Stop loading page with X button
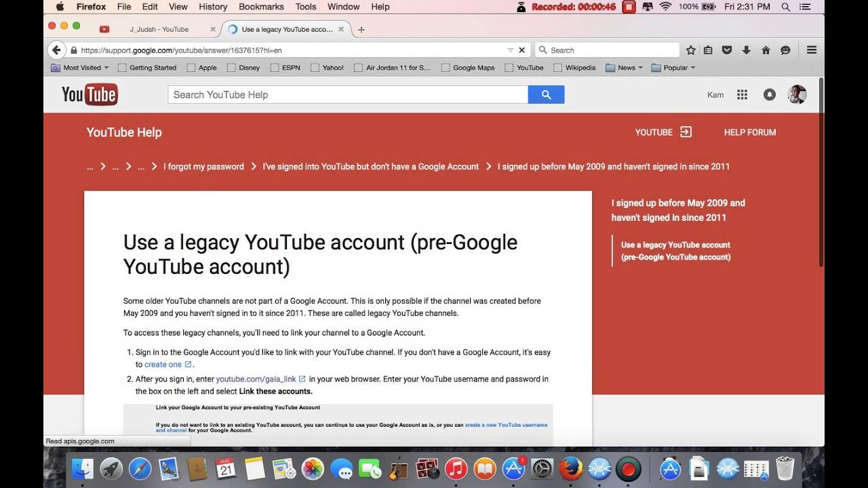 [x=522, y=50]
